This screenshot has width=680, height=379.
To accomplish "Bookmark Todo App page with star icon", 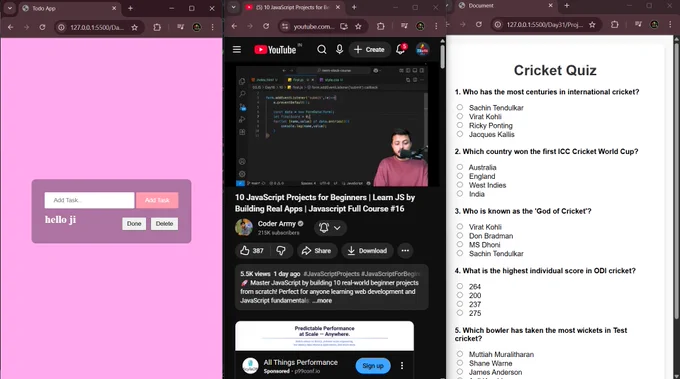I will (134, 27).
